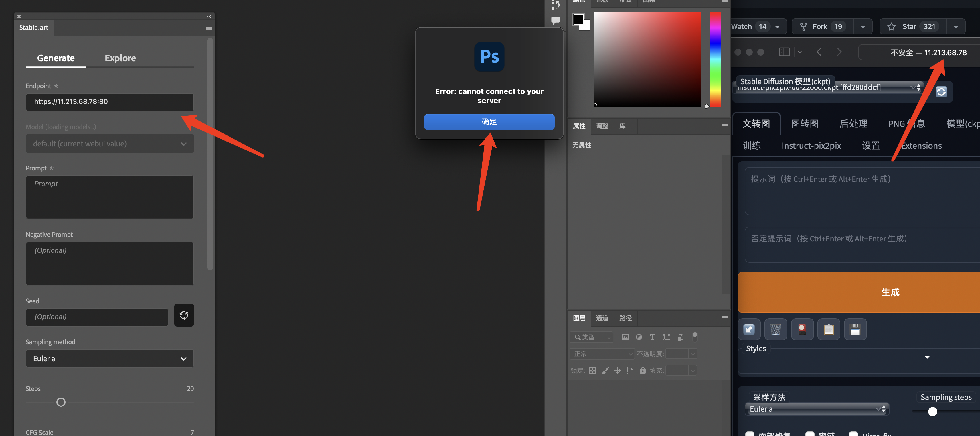Enable the 面部修复 checkbox

coord(750,434)
